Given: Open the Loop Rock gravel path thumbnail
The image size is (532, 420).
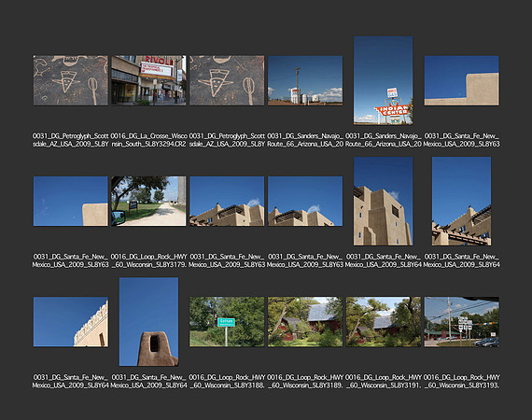Looking at the screenshot, I should coord(148,202).
